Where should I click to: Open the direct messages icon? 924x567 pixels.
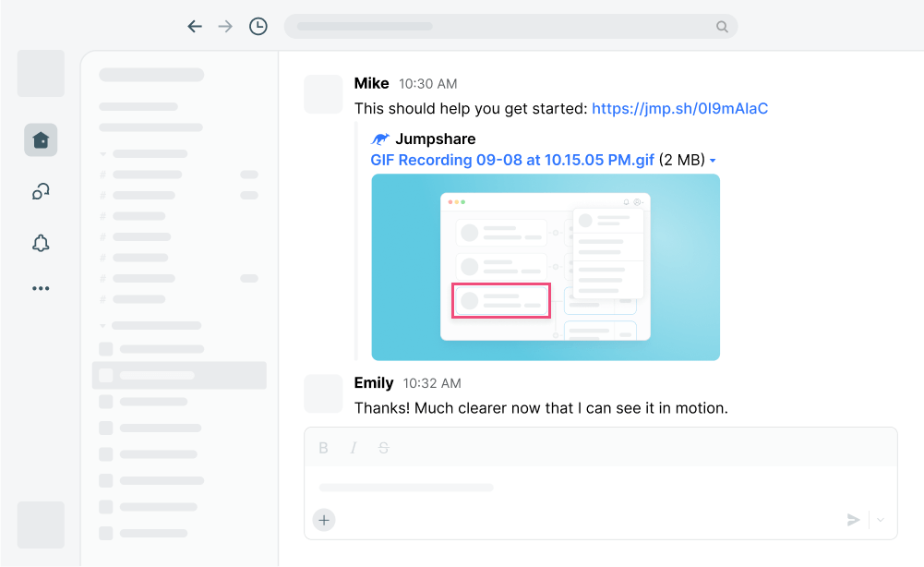pos(41,191)
